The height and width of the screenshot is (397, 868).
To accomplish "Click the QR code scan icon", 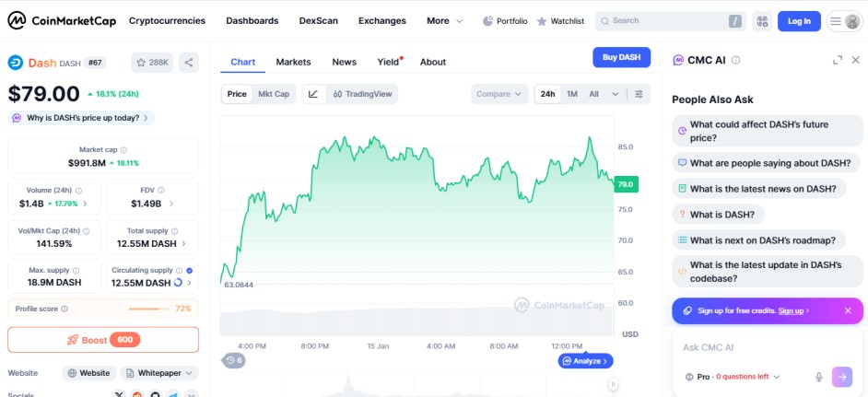I will [762, 21].
